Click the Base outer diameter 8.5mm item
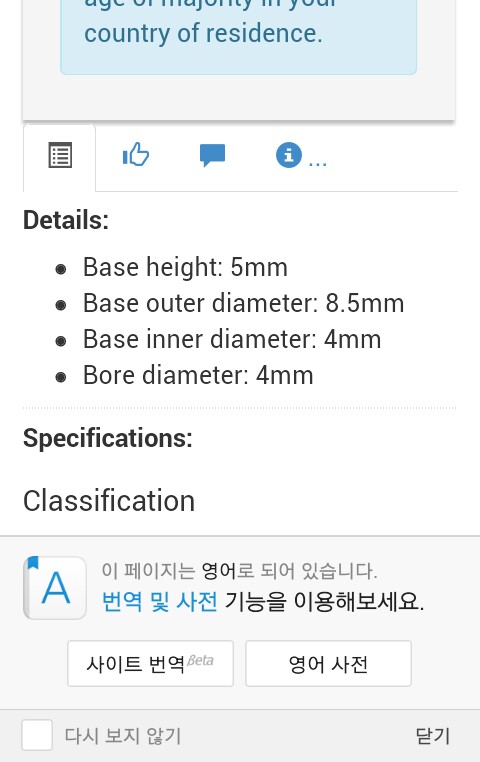The height and width of the screenshot is (762, 480). (243, 303)
